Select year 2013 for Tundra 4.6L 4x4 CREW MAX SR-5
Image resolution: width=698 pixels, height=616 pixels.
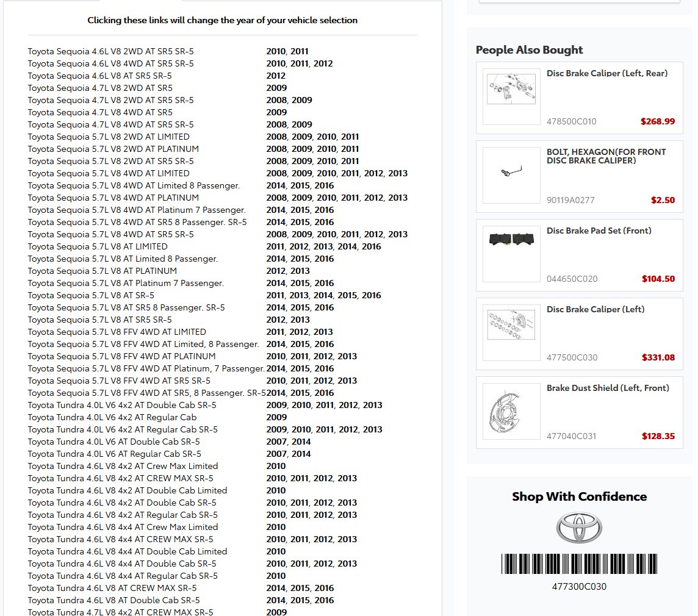(347, 539)
